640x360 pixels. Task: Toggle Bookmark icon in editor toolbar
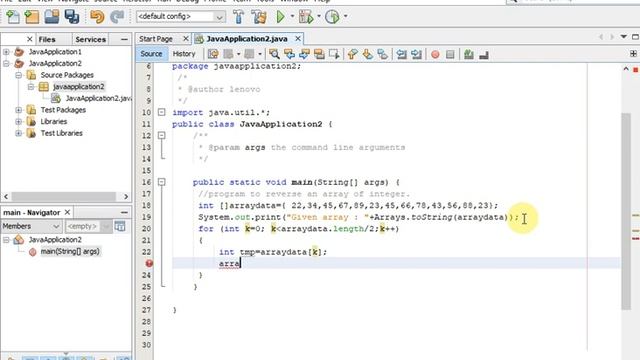383,54
